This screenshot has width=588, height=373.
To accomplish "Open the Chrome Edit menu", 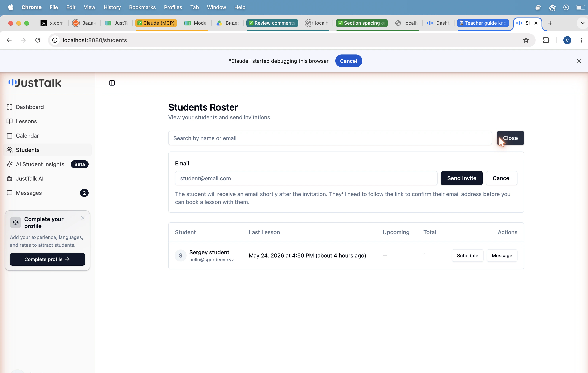I will click(x=71, y=7).
